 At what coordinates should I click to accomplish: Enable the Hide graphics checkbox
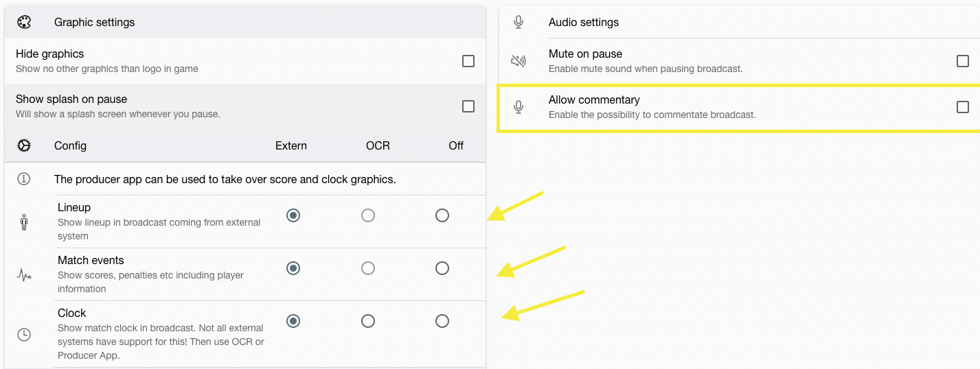coord(468,61)
